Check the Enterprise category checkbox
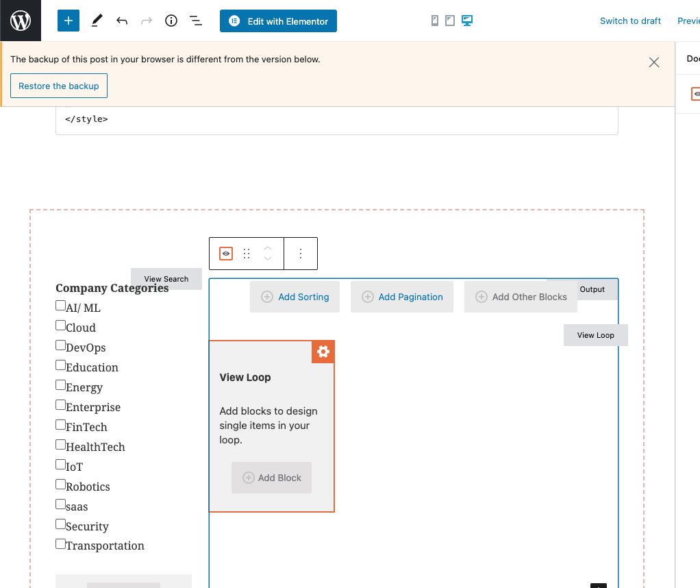The width and height of the screenshot is (700, 588). pos(61,405)
